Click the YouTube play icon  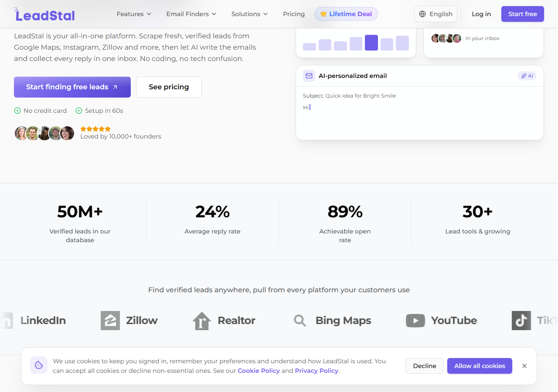coord(415,321)
